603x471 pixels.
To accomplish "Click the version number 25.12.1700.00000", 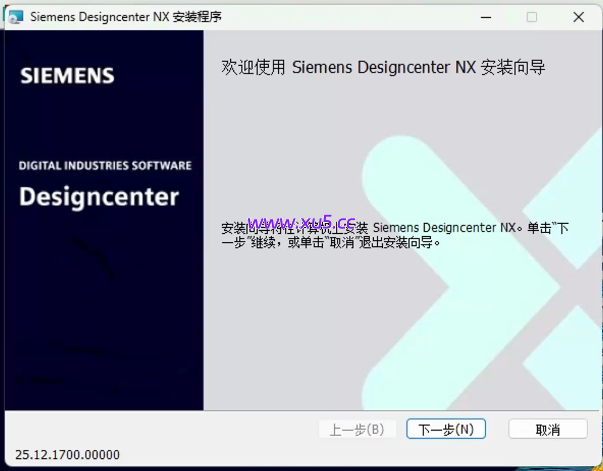I will 68,455.
